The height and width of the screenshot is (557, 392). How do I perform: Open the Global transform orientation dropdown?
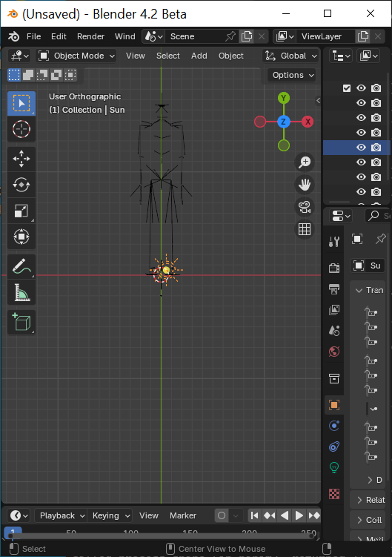click(x=290, y=56)
